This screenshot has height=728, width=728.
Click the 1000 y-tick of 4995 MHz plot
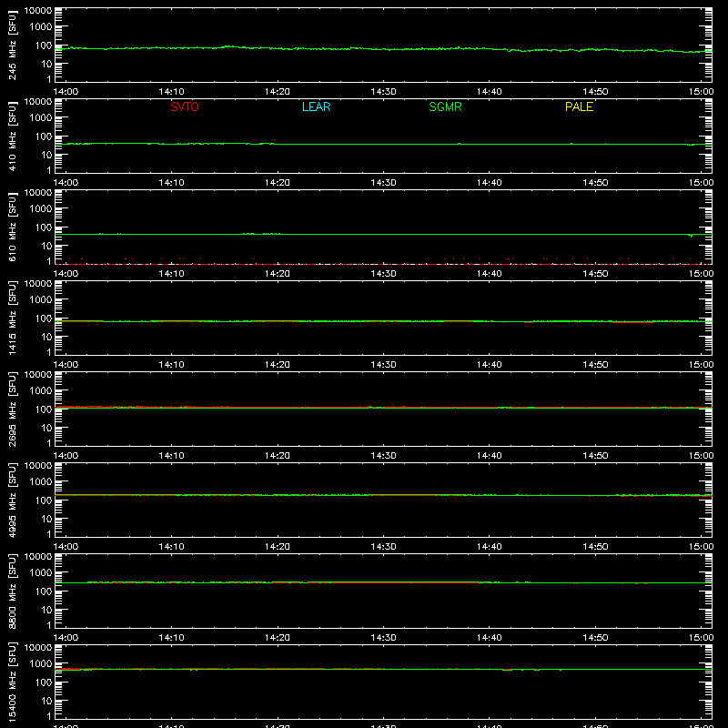41,482
